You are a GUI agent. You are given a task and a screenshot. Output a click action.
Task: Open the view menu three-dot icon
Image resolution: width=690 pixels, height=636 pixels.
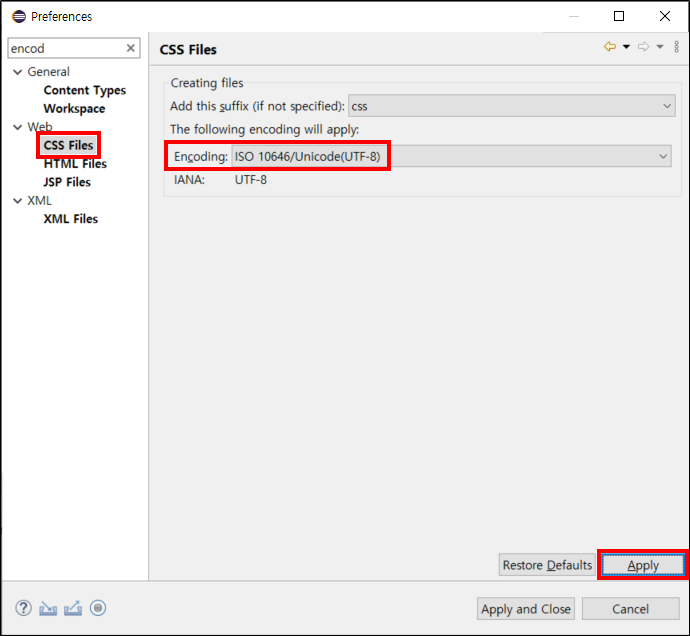(x=676, y=46)
